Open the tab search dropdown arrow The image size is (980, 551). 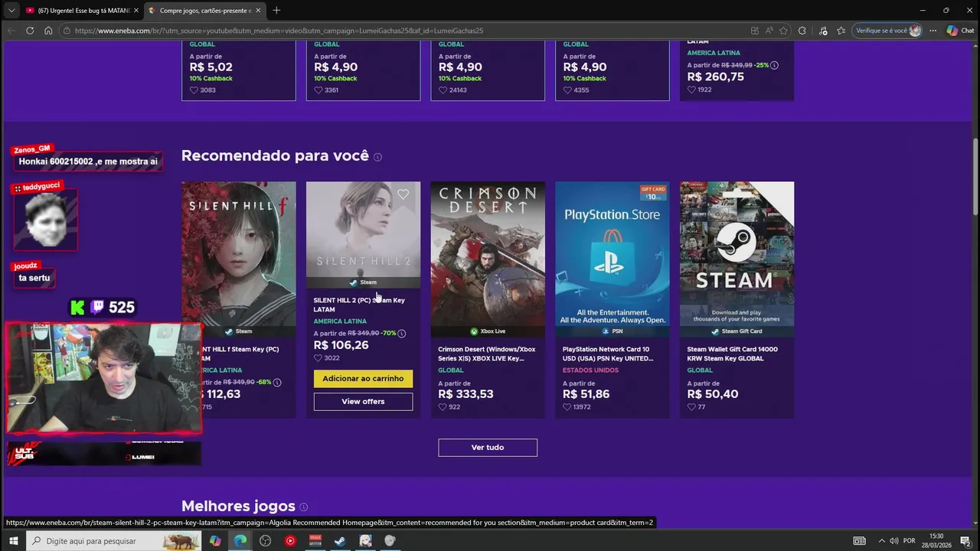click(x=11, y=11)
